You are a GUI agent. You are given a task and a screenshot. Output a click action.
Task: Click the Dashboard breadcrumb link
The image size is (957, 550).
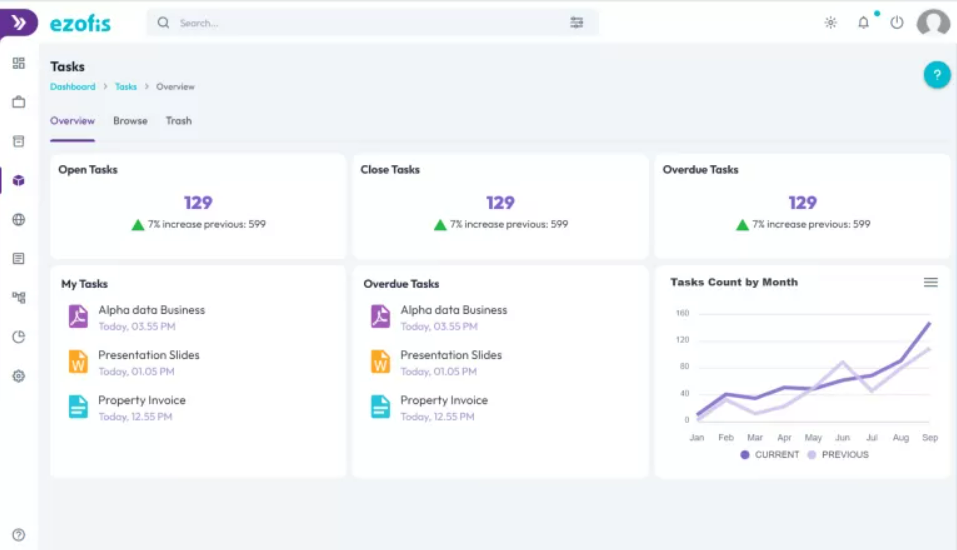click(73, 87)
